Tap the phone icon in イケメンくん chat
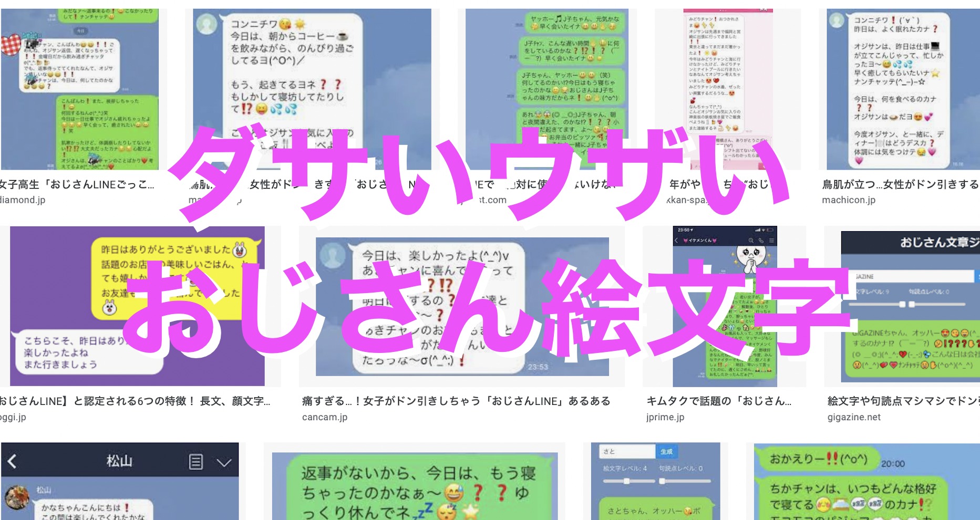Image resolution: width=980 pixels, height=520 pixels. [x=761, y=241]
